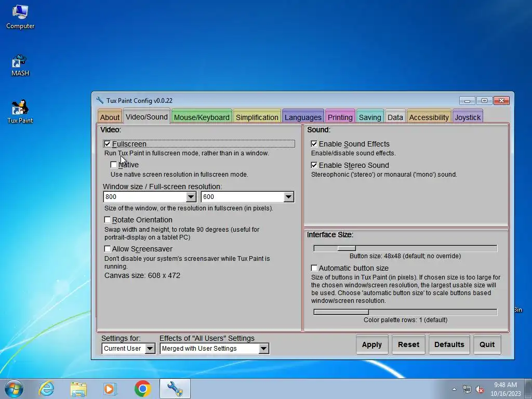This screenshot has width=532, height=399.
Task: Open the muted volume tray icon
Action: tap(480, 390)
